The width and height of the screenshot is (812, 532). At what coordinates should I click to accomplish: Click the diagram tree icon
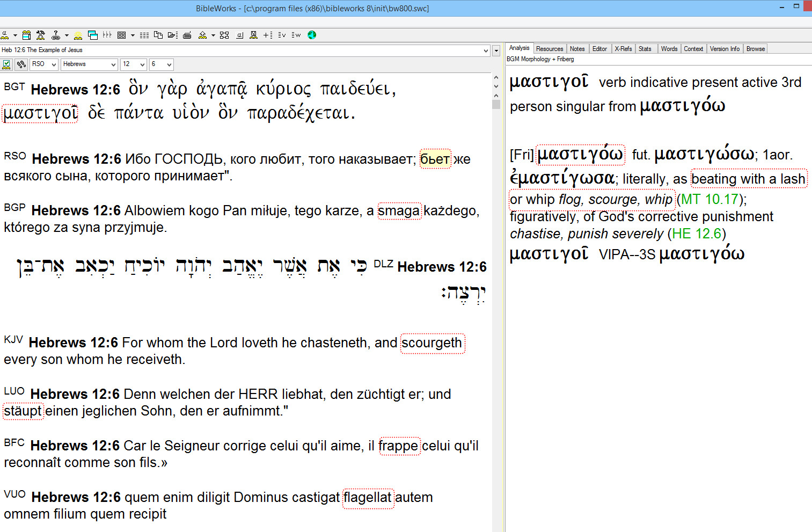(x=224, y=35)
